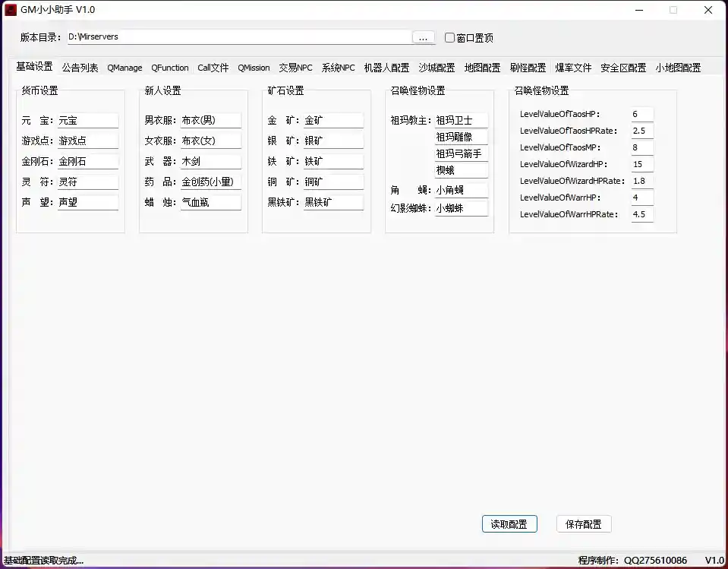Open the 小地图配置 tab
728x569 pixels.
(678, 68)
